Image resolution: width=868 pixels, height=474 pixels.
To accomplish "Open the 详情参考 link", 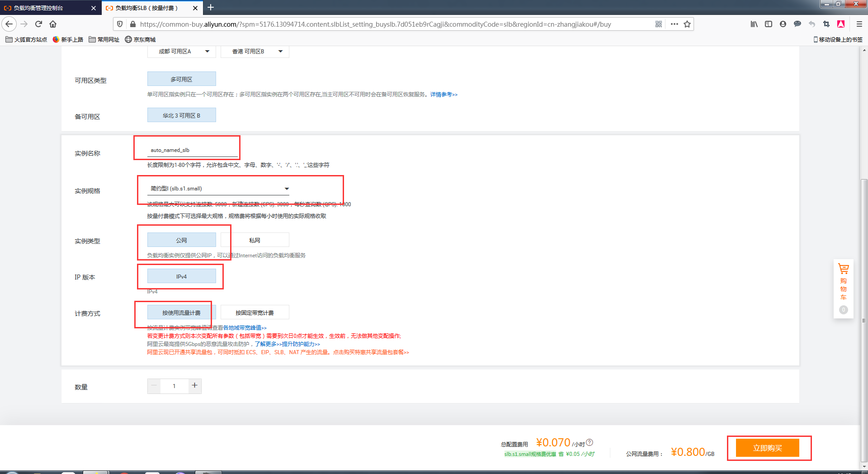I will (443, 94).
